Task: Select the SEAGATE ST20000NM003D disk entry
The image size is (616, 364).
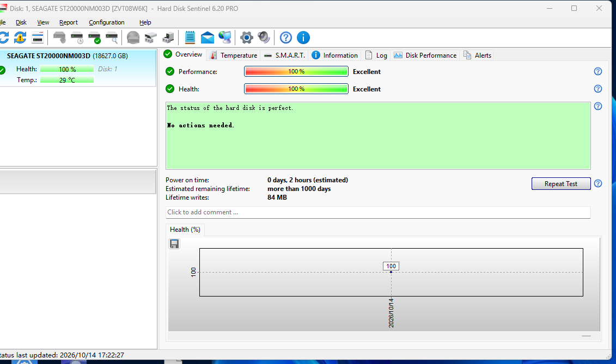Action: [78, 68]
